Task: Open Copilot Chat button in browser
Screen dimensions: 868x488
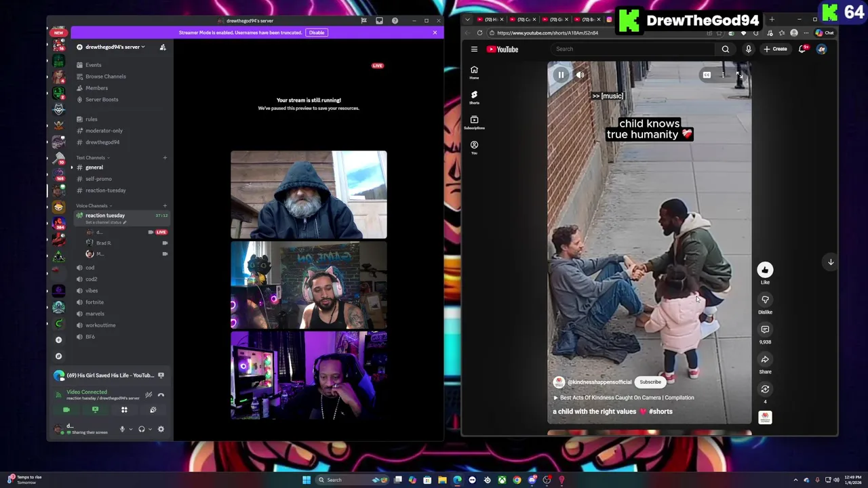Action: pos(825,33)
